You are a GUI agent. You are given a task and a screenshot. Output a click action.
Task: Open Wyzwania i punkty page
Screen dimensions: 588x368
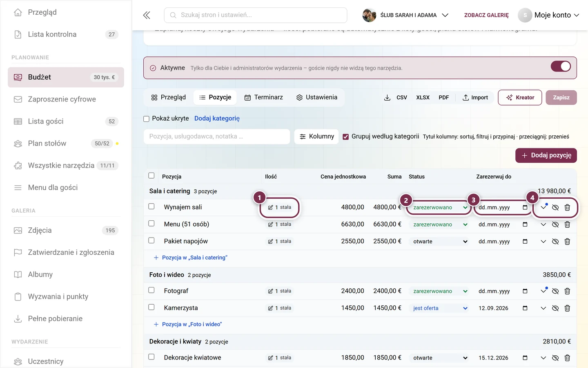tap(66, 296)
